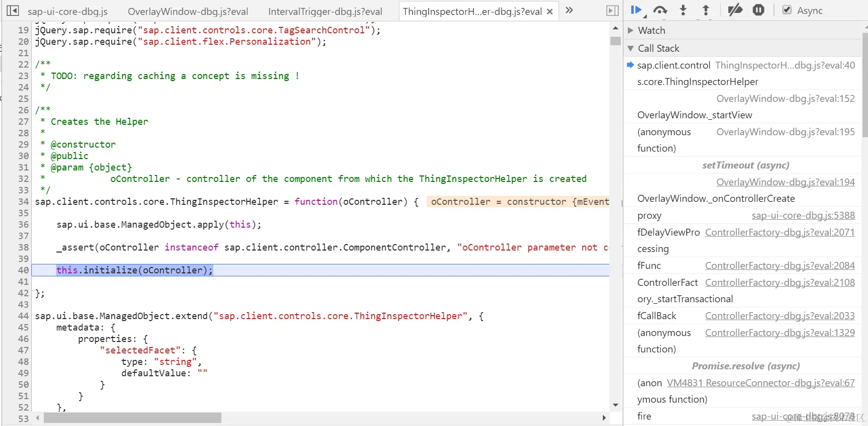868x426 pixels.
Task: Switch to OverlayWindow-dbg.js?eval tab
Action: click(188, 11)
